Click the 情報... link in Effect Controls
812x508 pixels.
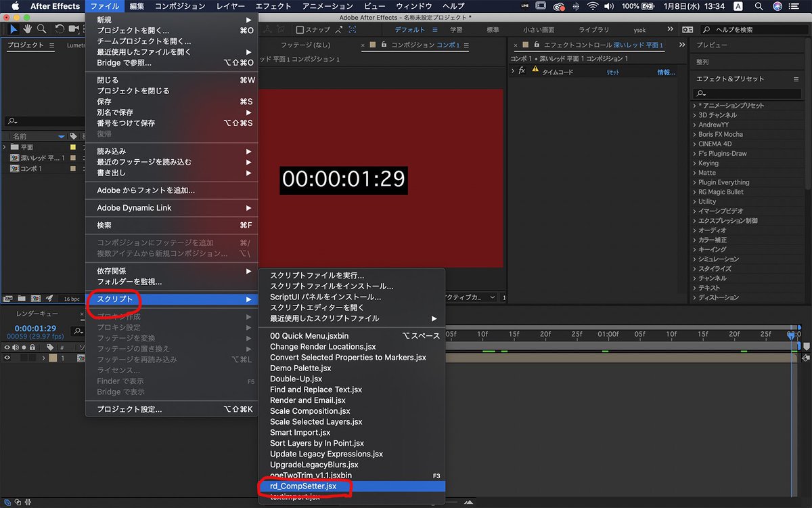coord(666,72)
